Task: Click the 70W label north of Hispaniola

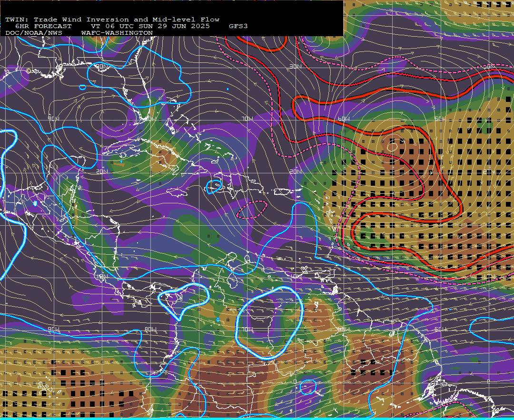Action: [247, 119]
